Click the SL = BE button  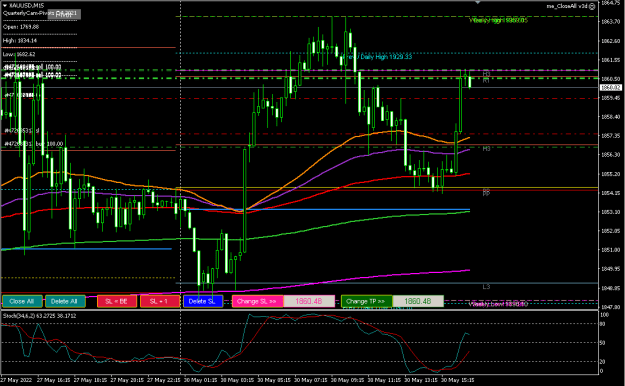(x=117, y=301)
